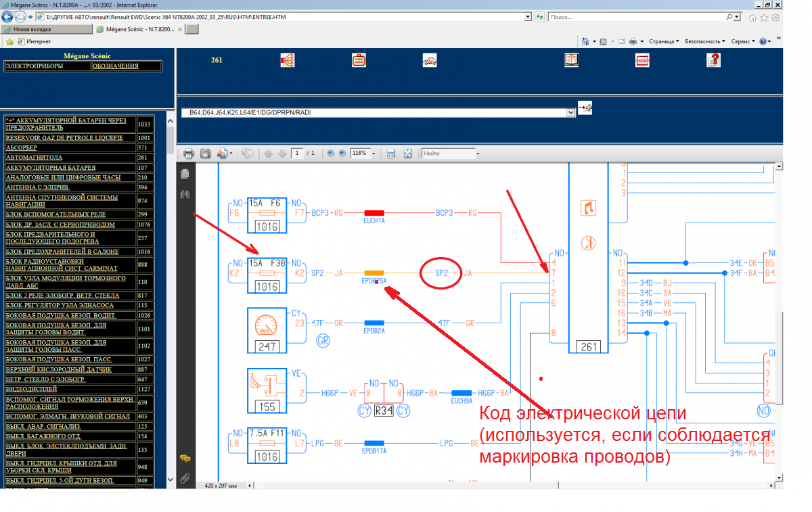Image resolution: width=812 pixels, height=512 pixels.
Task: Click the red connector block icon in header
Action: pyautogui.click(x=359, y=60)
